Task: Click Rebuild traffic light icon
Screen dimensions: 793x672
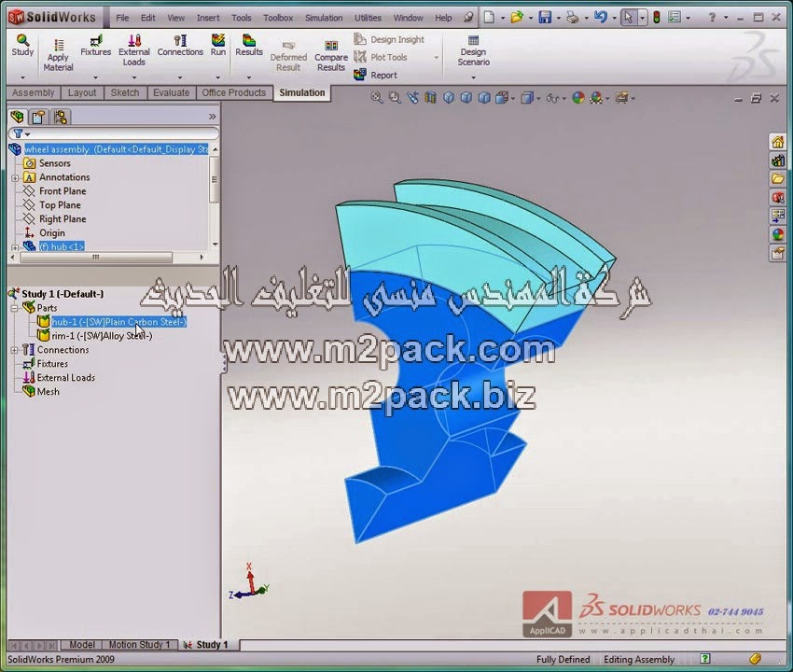Action: click(x=657, y=18)
